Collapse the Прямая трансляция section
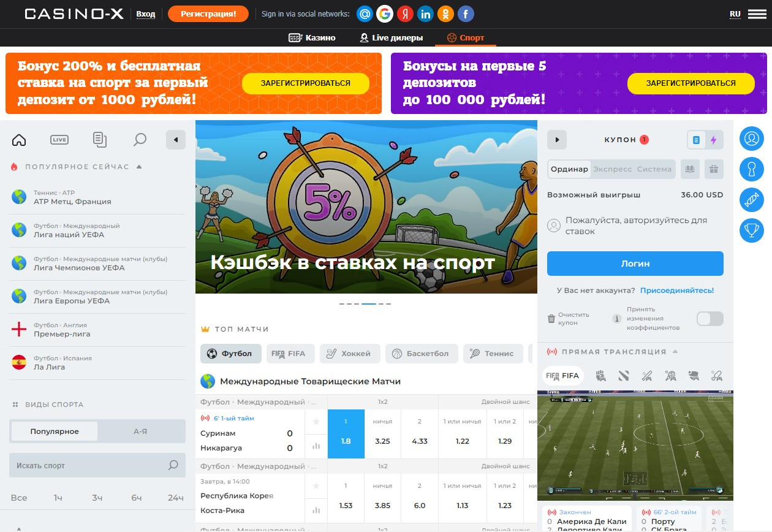 tap(675, 352)
